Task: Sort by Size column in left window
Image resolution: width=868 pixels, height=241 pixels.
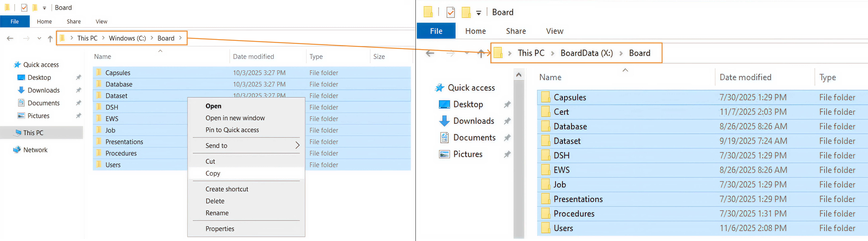Action: tap(379, 57)
